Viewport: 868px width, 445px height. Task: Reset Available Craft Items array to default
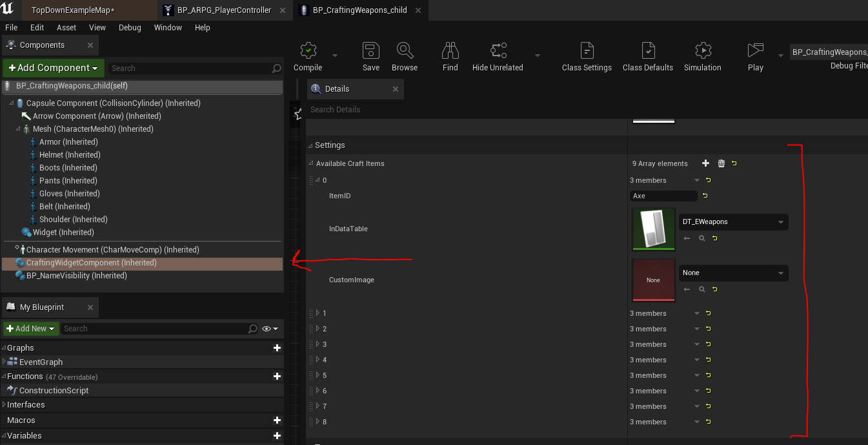734,163
